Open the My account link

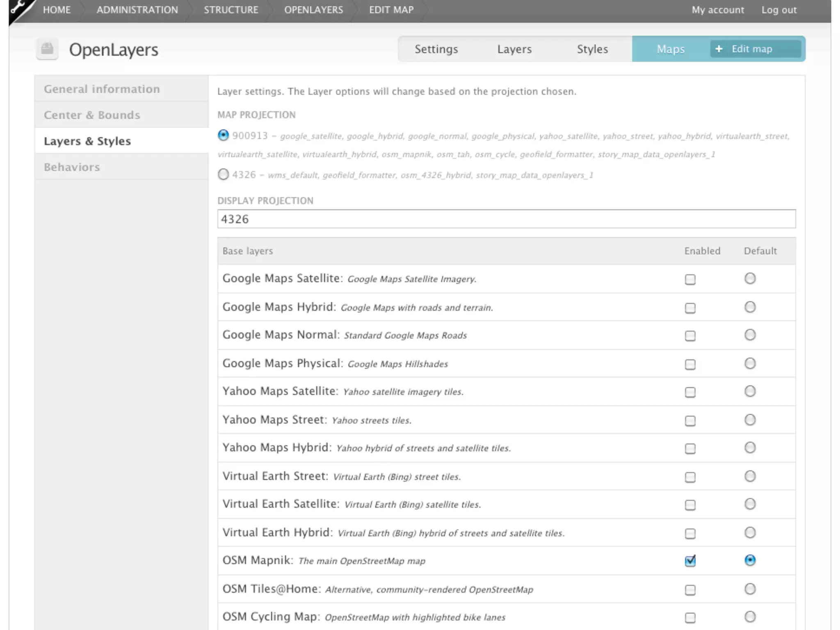(x=717, y=10)
